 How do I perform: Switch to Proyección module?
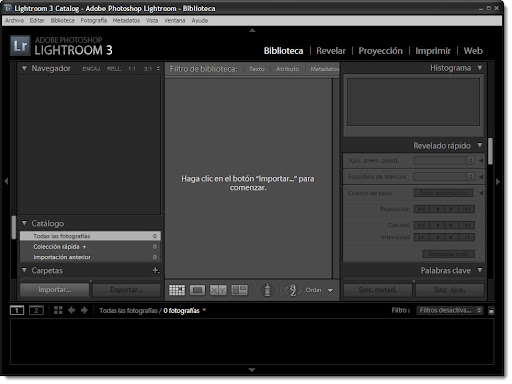(x=380, y=51)
